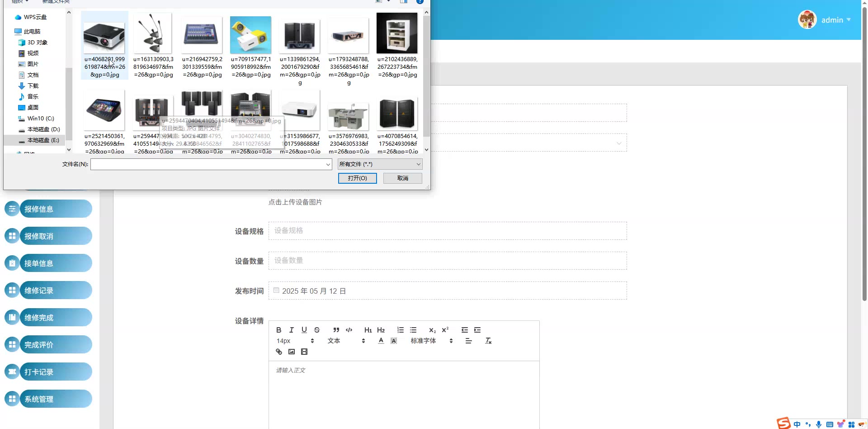
Task: Open the IME soft keyboard icon
Action: point(830,424)
